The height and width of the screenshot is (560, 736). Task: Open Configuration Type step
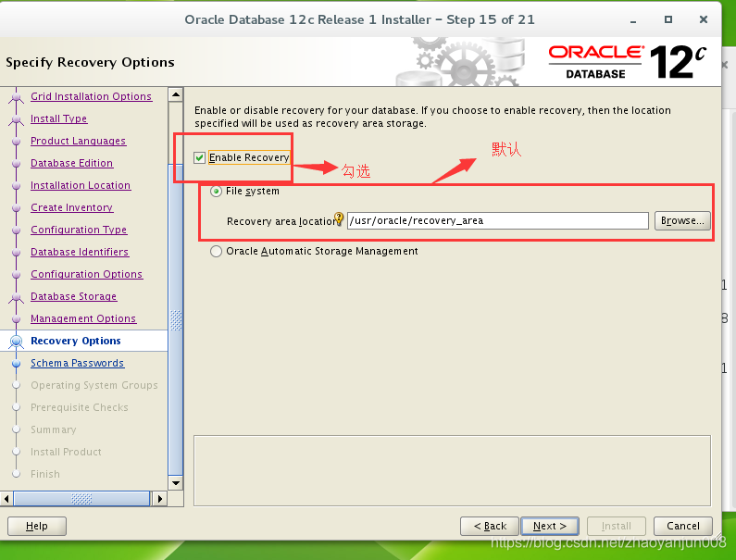(x=79, y=230)
